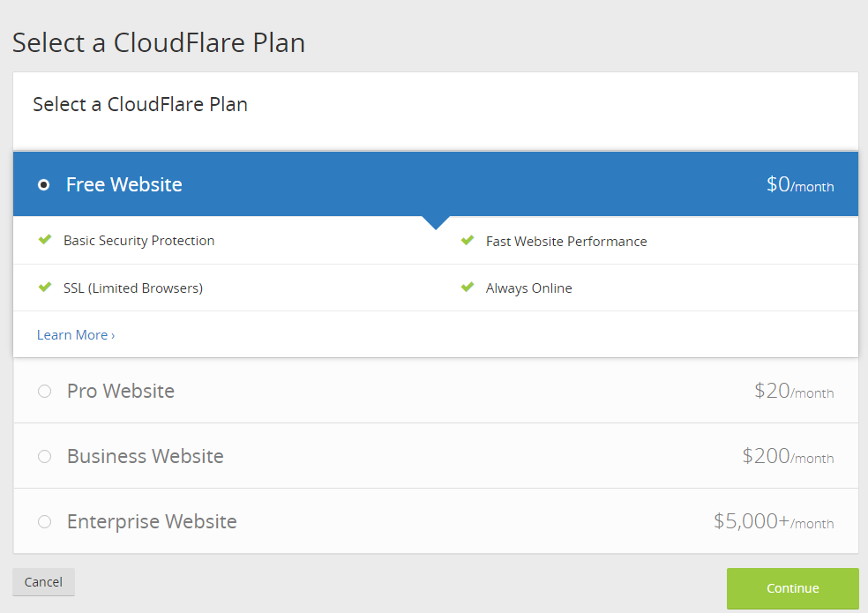Click the checkmark beside SSL (Limited Browsers)
Viewport: 868px width, 613px height.
pos(45,288)
